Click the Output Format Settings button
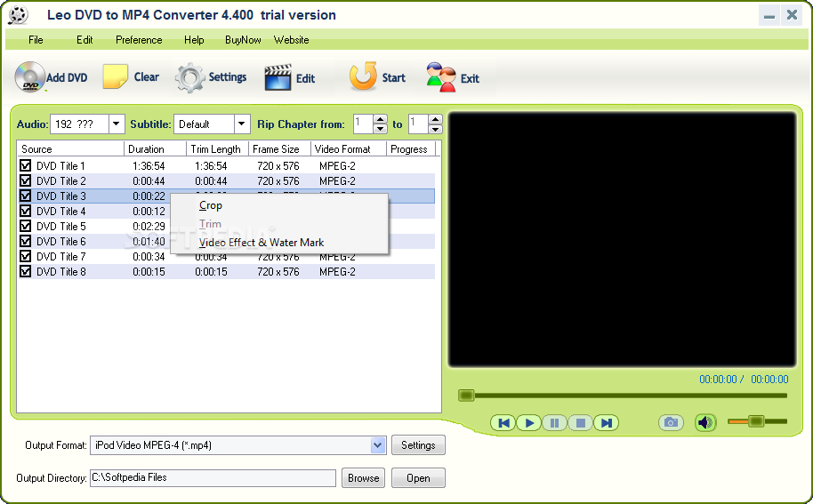This screenshot has height=504, width=813. [x=418, y=445]
